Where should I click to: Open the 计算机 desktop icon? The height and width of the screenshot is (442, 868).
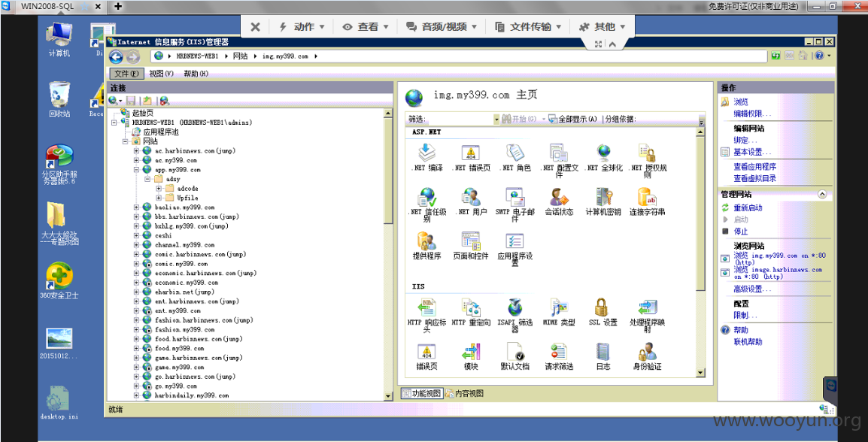tap(59, 40)
